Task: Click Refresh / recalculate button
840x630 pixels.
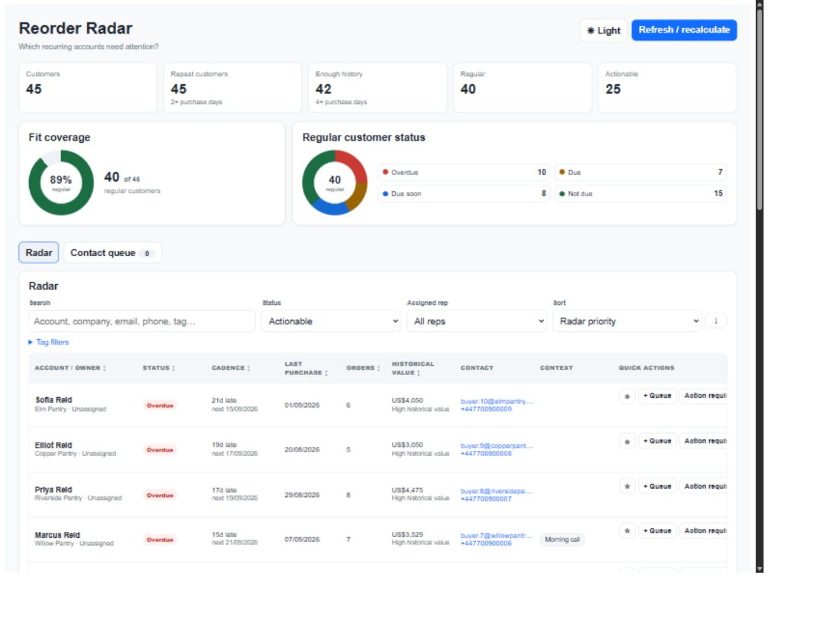Action: tap(684, 30)
